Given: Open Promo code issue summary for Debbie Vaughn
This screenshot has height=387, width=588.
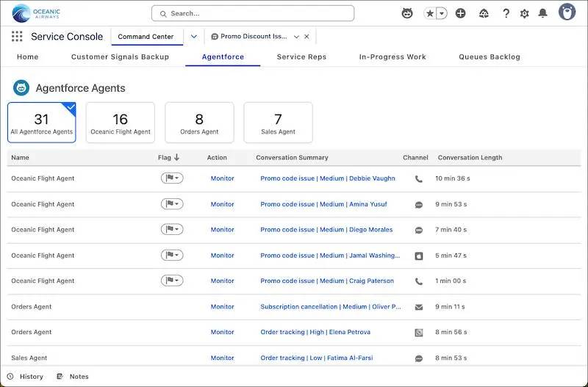Looking at the screenshot, I should coord(328,178).
